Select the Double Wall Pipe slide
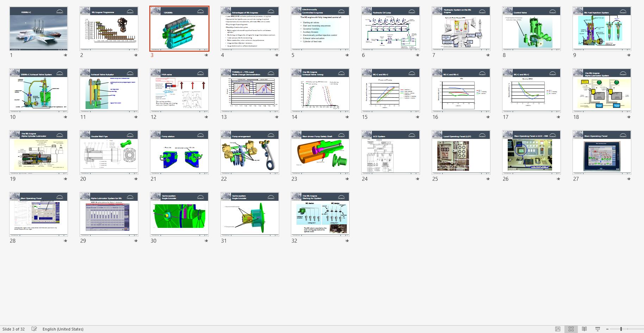The width and height of the screenshot is (644, 333). 109,152
